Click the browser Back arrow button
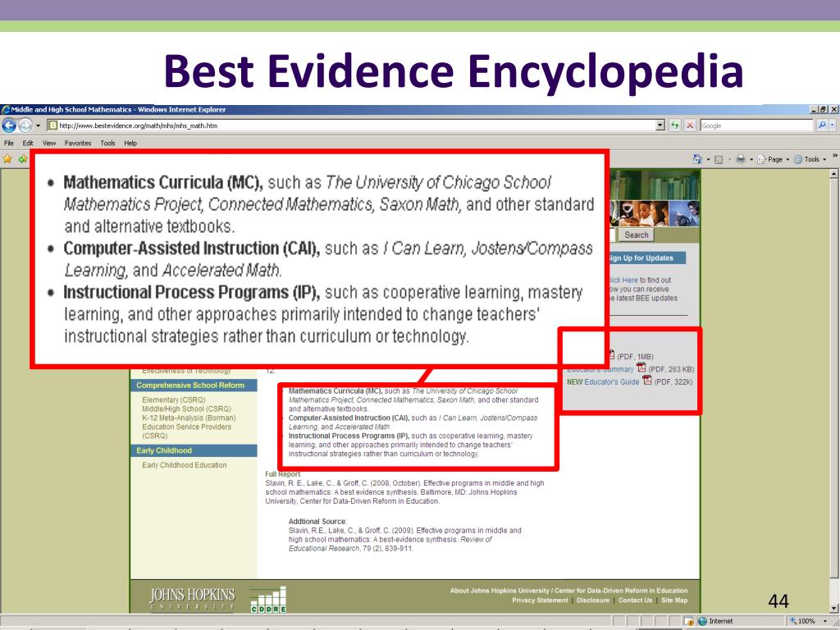 9,126
